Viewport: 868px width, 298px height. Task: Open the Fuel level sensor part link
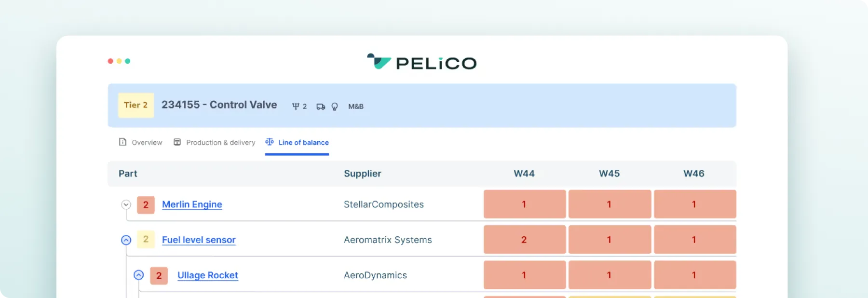(198, 240)
